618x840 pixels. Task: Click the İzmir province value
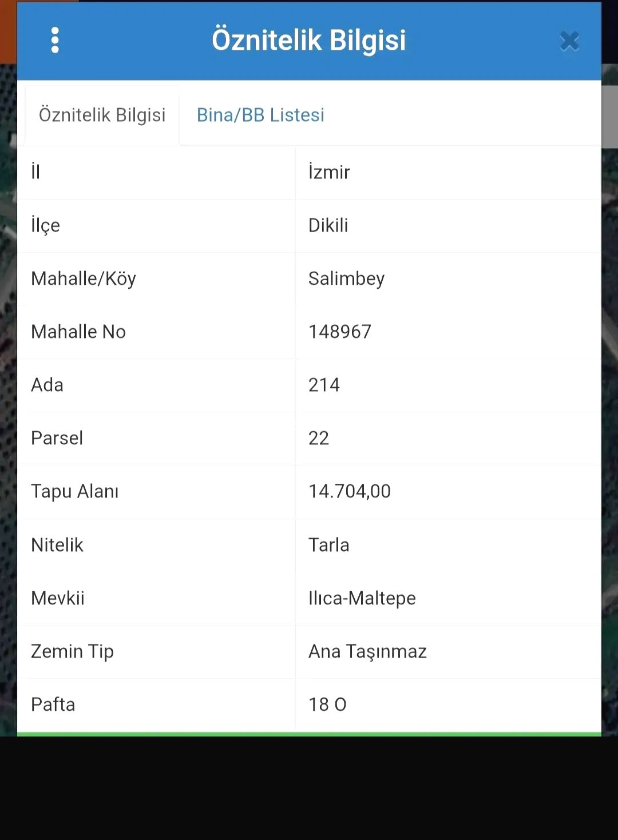pyautogui.click(x=329, y=172)
